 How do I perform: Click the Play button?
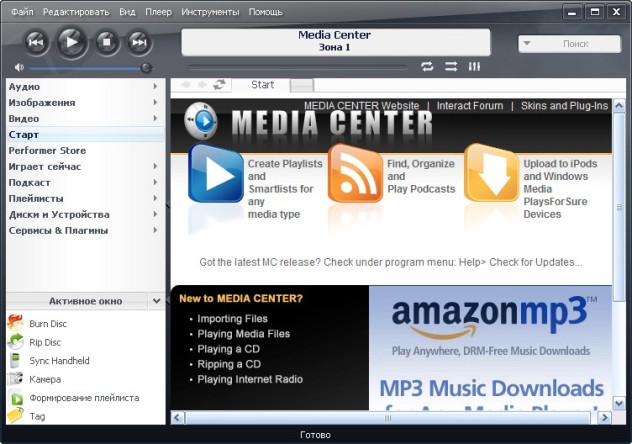tap(71, 41)
